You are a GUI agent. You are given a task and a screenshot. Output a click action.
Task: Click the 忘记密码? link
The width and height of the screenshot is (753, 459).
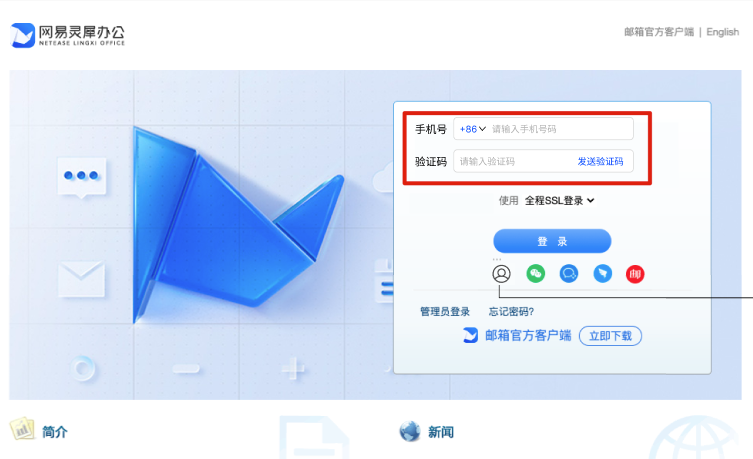pyautogui.click(x=511, y=312)
